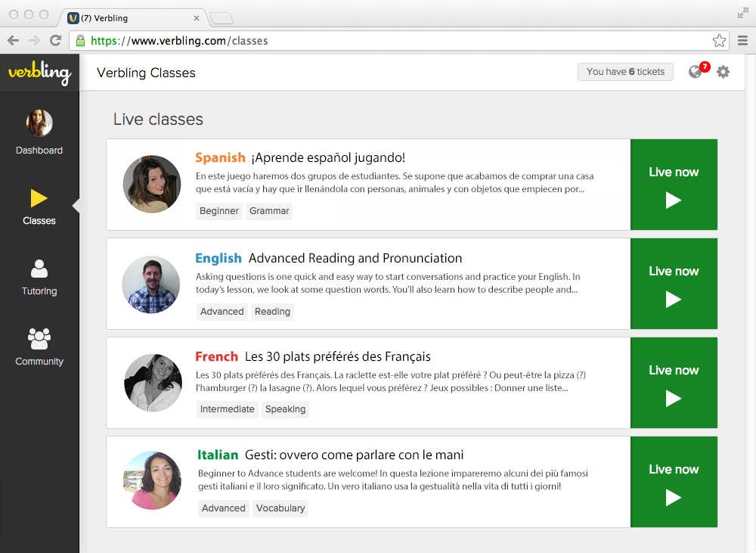This screenshot has height=553, width=756.
Task: Click the Advanced tag on Italian class
Action: click(223, 508)
